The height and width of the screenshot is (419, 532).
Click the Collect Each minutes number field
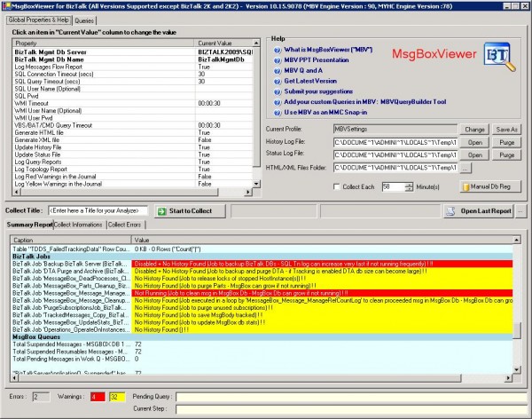394,187
